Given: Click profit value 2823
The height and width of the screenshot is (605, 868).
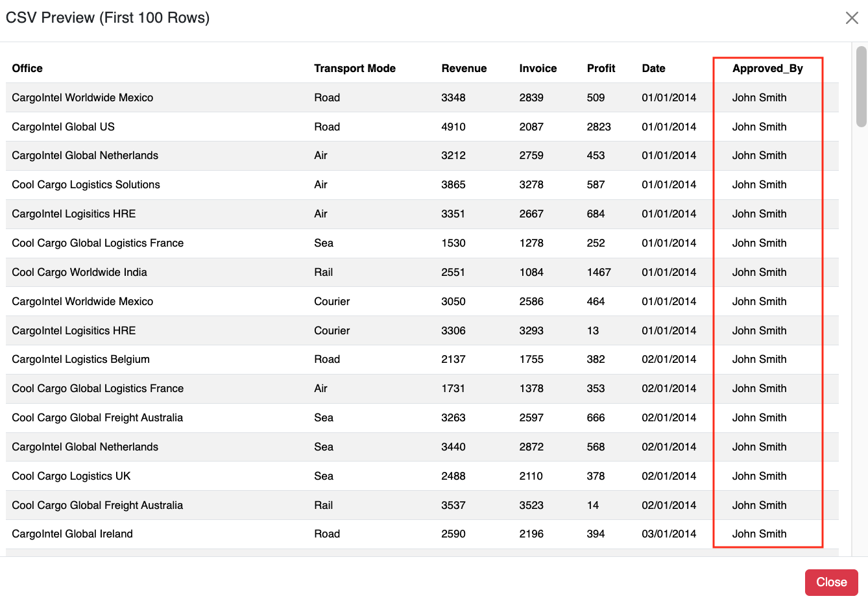Looking at the screenshot, I should pyautogui.click(x=599, y=127).
